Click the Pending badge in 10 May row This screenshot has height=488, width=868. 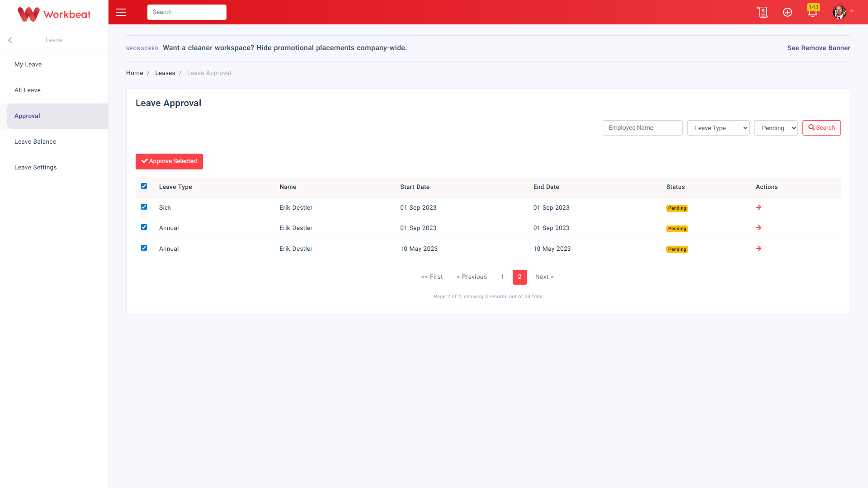tap(677, 249)
